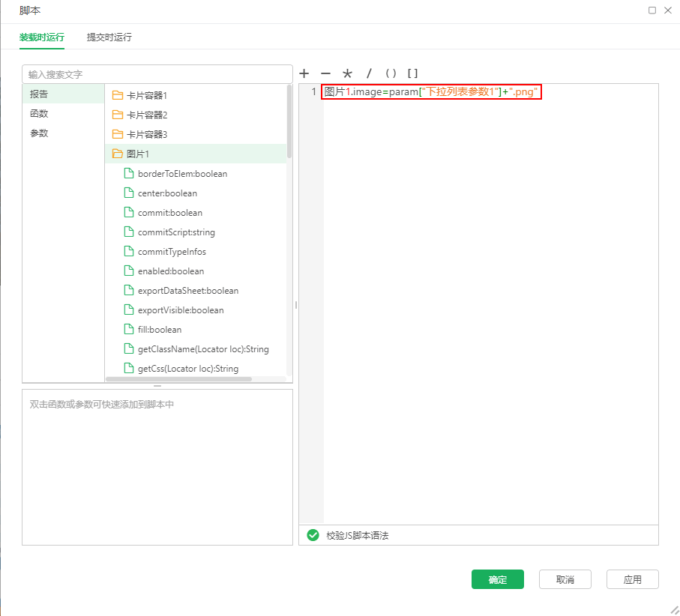Maximize the 脚本 dialog window

[652, 10]
